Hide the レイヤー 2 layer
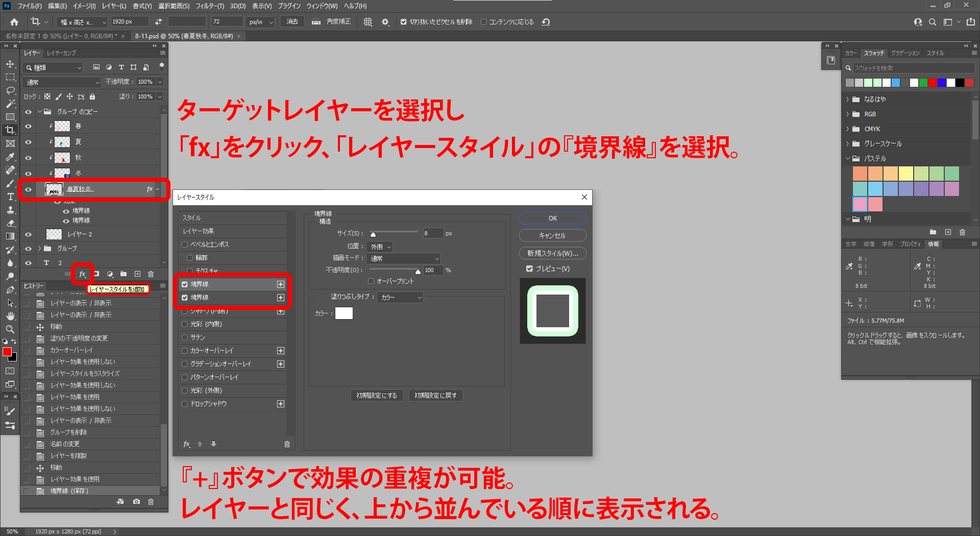The height and width of the screenshot is (536, 980). coord(29,234)
